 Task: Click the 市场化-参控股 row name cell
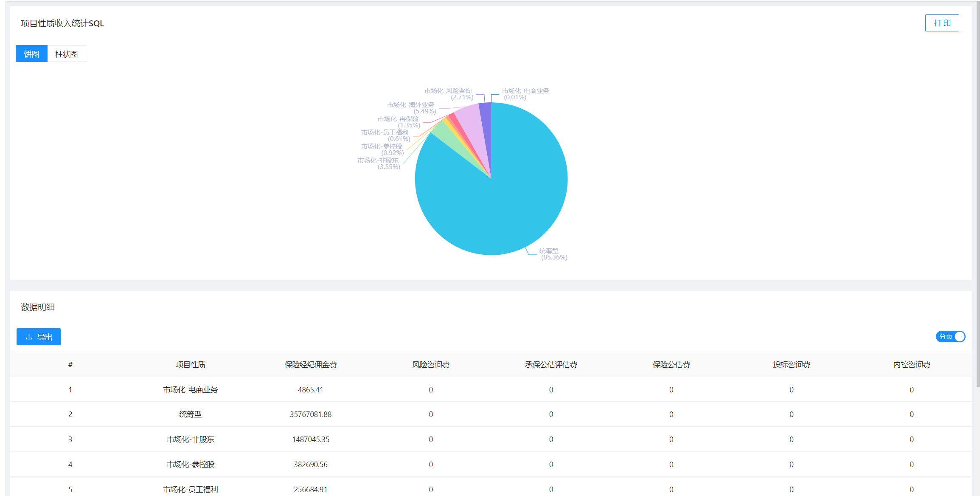point(191,464)
